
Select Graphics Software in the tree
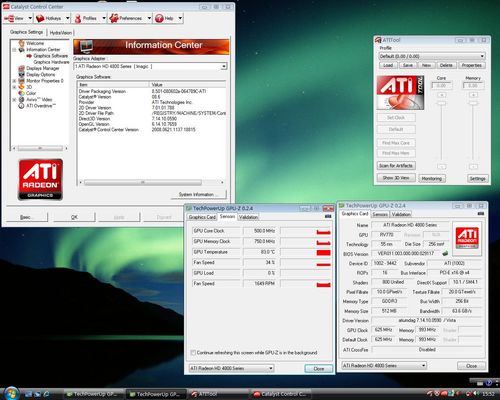pos(51,56)
